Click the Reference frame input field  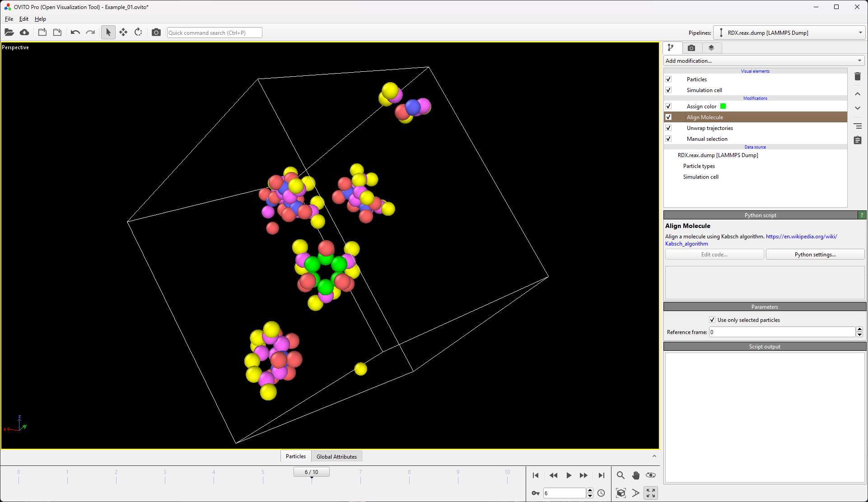(782, 332)
